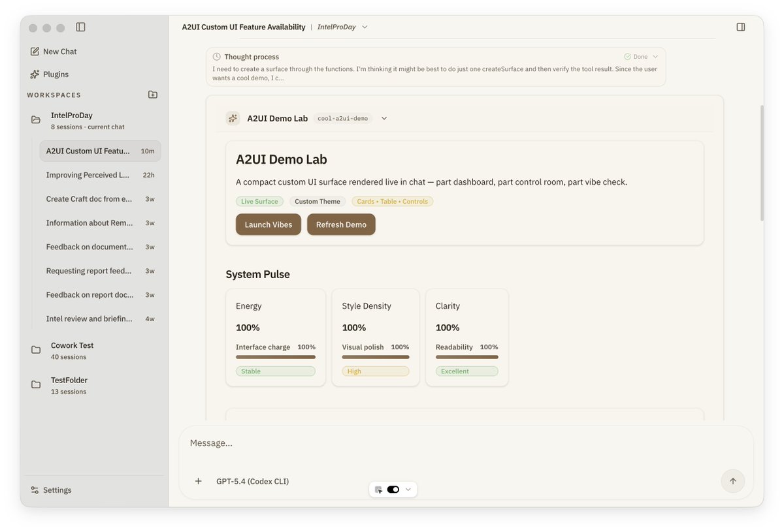Open the Improving Perceived L... chat
784x532 pixels.
(100, 175)
